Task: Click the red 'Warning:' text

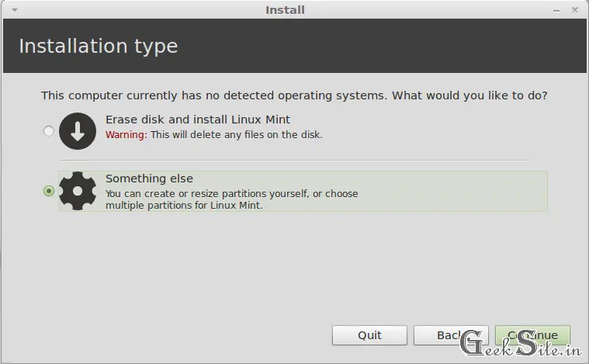Action: 126,134
